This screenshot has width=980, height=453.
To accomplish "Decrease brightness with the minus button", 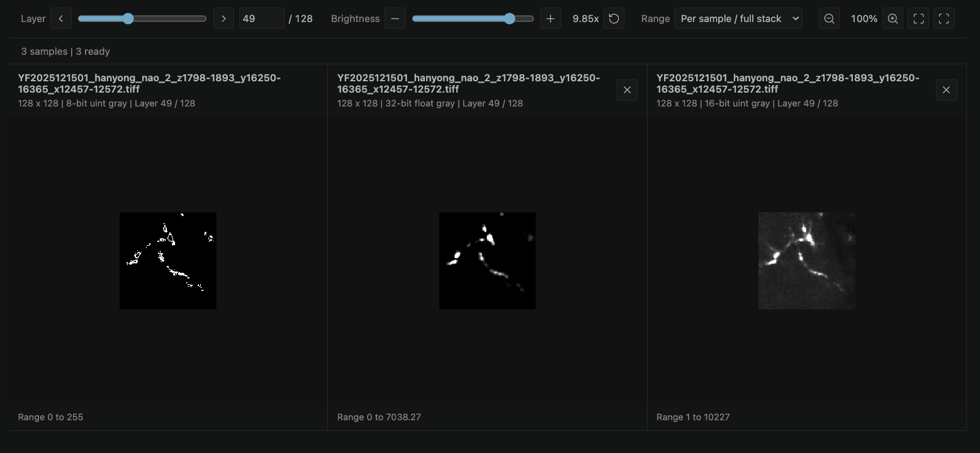I will click(x=395, y=19).
